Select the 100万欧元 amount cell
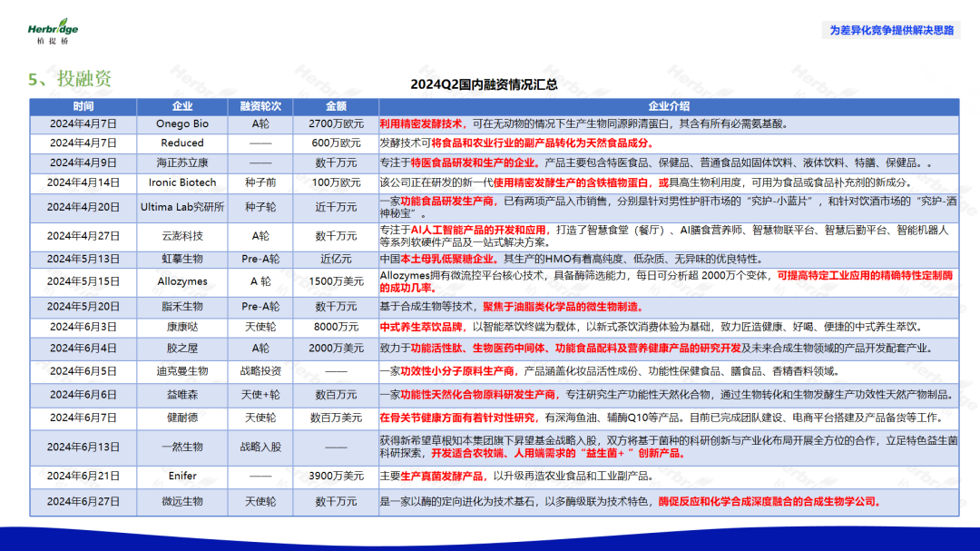The width and height of the screenshot is (980, 551). pyautogui.click(x=336, y=182)
